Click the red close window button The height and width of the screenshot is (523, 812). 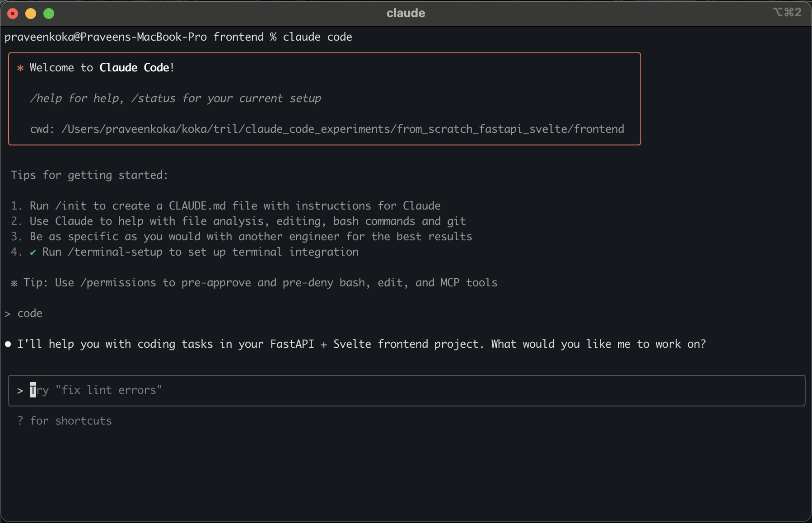(13, 14)
